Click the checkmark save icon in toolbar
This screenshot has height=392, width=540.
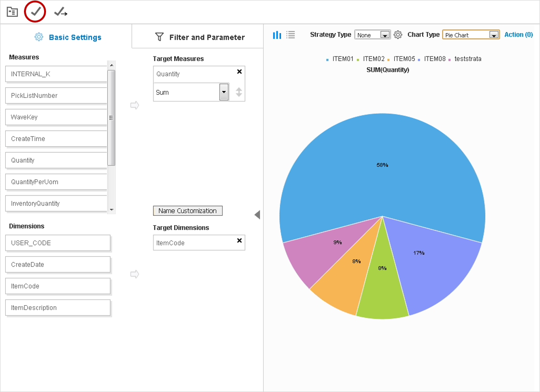(x=35, y=12)
